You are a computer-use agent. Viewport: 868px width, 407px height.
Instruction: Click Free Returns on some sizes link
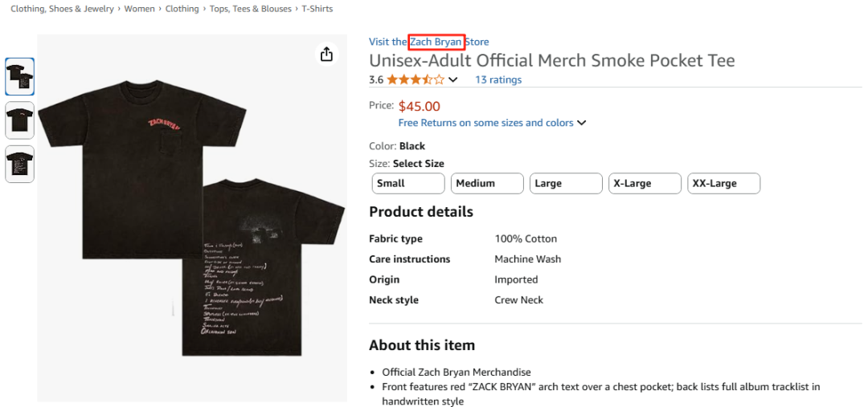tap(485, 123)
